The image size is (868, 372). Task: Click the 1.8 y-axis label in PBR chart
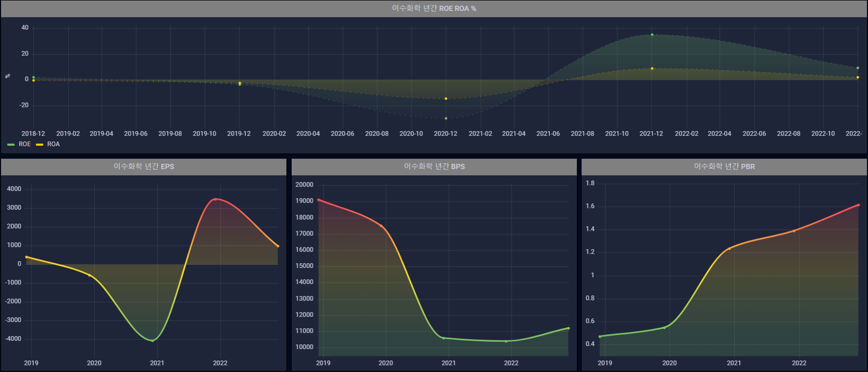pos(590,183)
